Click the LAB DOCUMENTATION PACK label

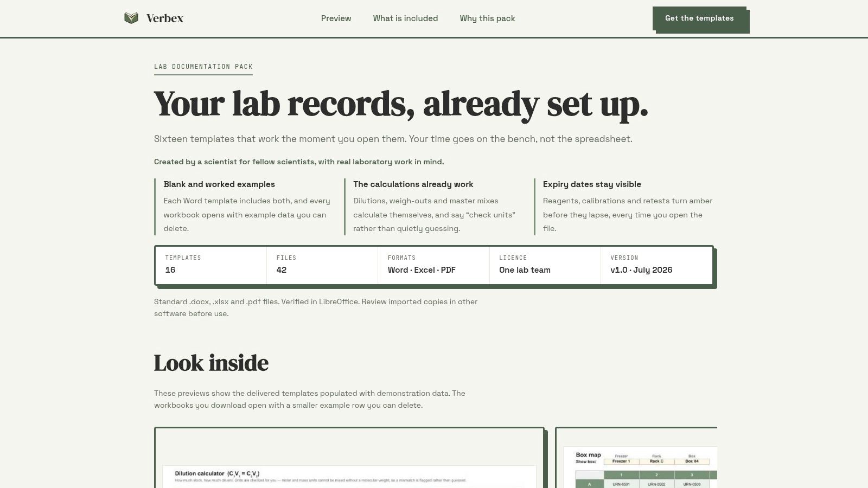tap(203, 67)
